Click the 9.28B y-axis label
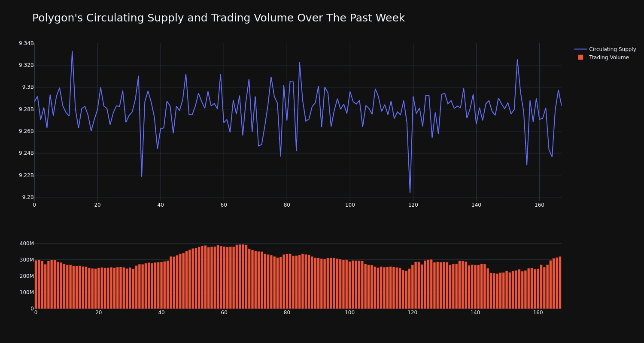The width and height of the screenshot is (644, 343). (x=26, y=109)
